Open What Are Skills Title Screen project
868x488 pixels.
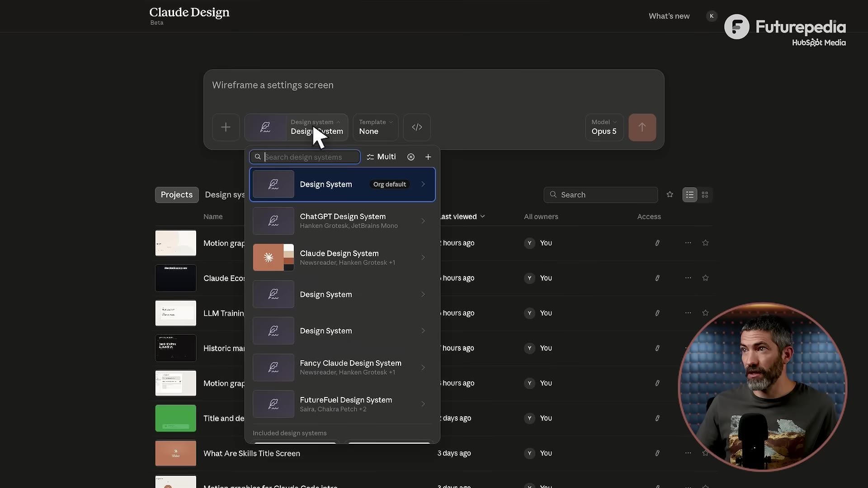pyautogui.click(x=252, y=453)
